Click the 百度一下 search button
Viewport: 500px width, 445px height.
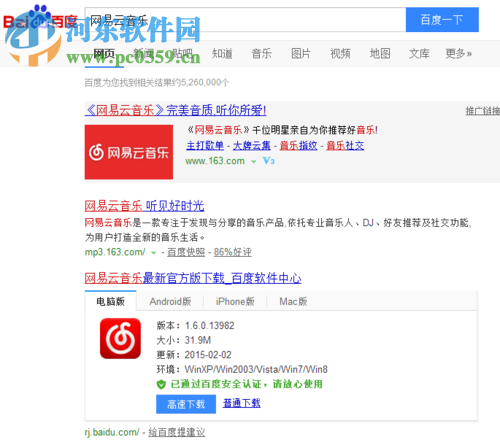pyautogui.click(x=442, y=20)
